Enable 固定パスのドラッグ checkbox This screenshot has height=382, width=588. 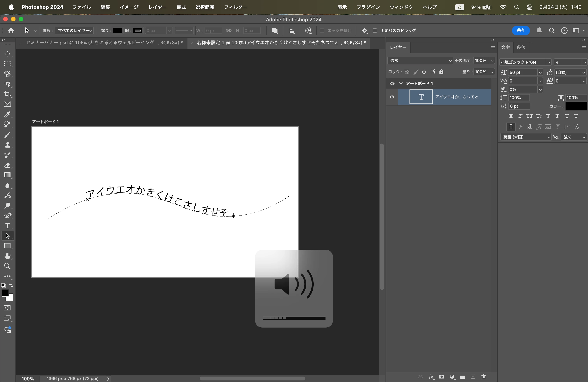click(375, 30)
